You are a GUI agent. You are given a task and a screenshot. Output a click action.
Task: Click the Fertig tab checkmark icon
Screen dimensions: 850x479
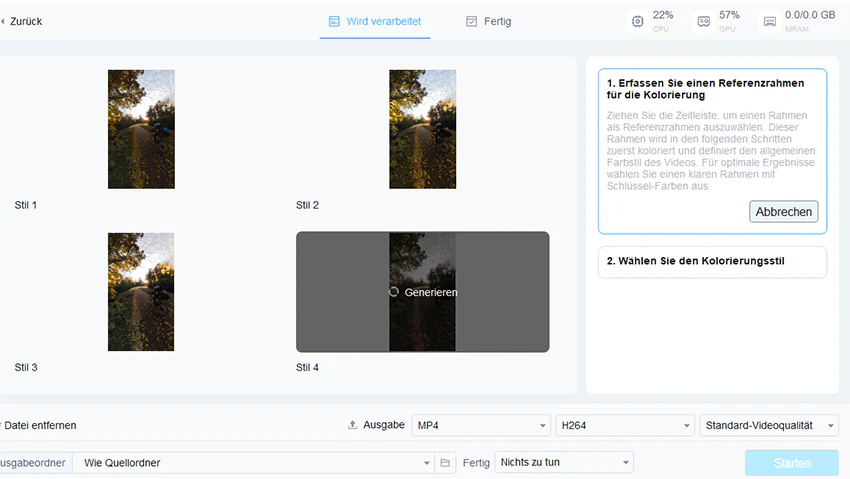pyautogui.click(x=472, y=21)
